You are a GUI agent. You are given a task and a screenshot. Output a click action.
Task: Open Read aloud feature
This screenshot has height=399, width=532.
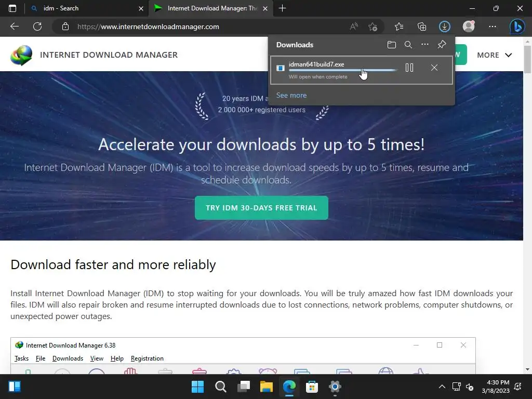pos(354,26)
